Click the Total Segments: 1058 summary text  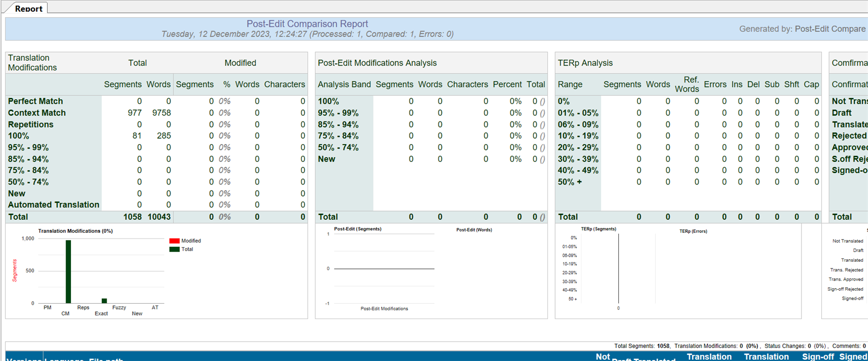pos(642,346)
